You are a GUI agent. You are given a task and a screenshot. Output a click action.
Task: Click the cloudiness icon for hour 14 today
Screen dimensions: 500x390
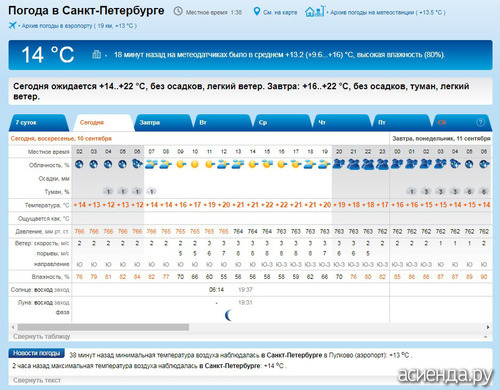pyautogui.click(x=253, y=164)
